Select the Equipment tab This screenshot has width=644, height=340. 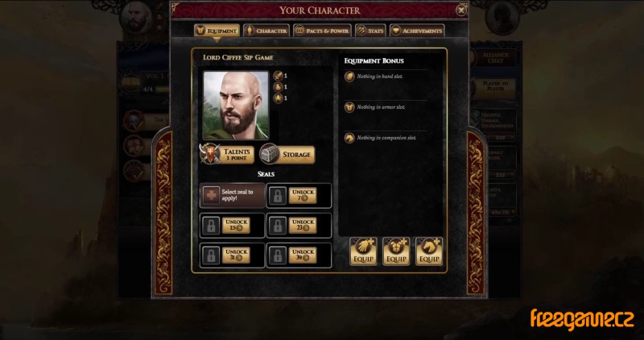(217, 31)
